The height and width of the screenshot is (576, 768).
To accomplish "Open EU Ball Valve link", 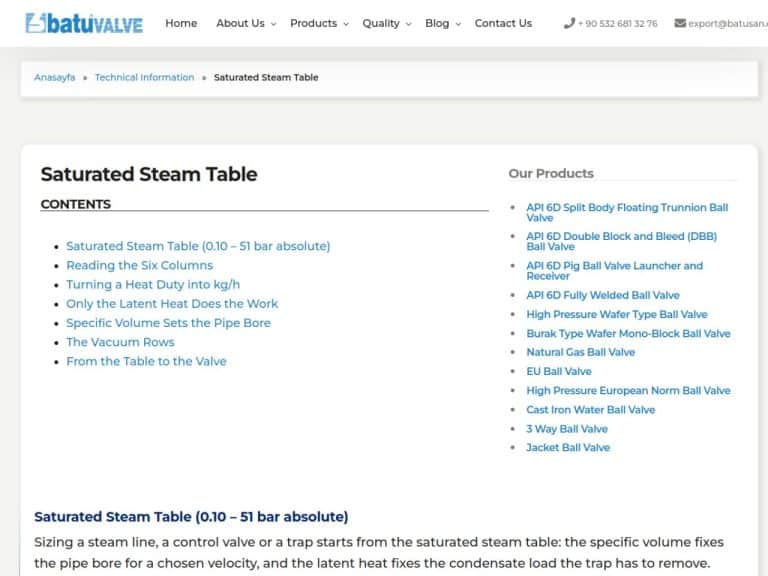I will 559,371.
